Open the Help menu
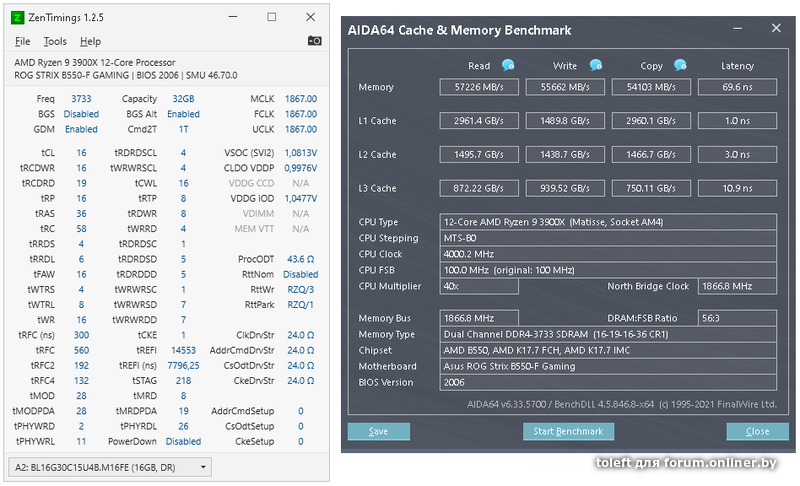The width and height of the screenshot is (800, 486). pos(90,41)
